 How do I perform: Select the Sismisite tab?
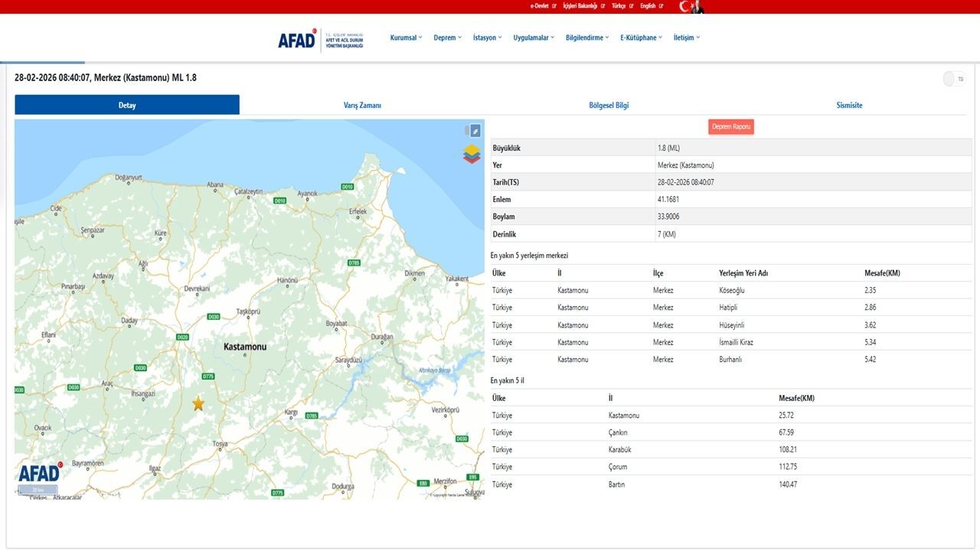[x=849, y=105]
